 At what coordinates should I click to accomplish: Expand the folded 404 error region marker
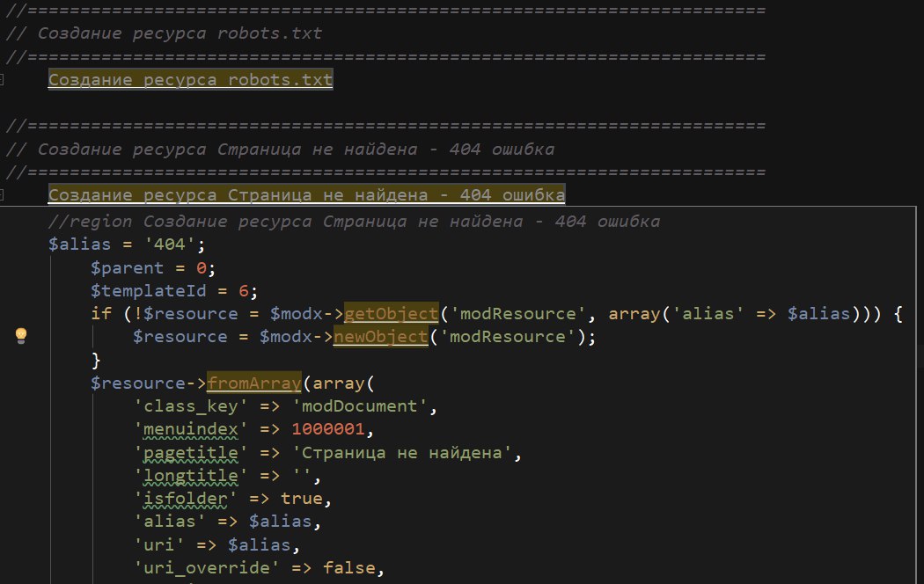[2, 195]
